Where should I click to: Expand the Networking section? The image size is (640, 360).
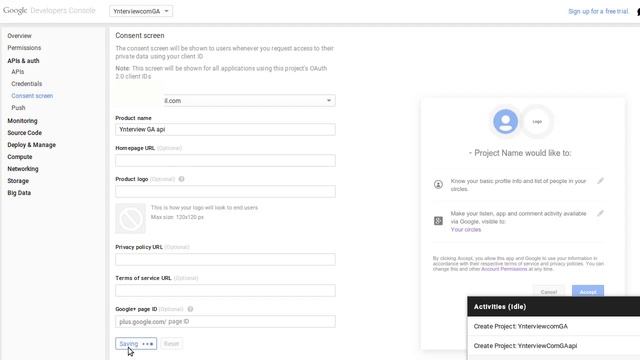coord(23,169)
